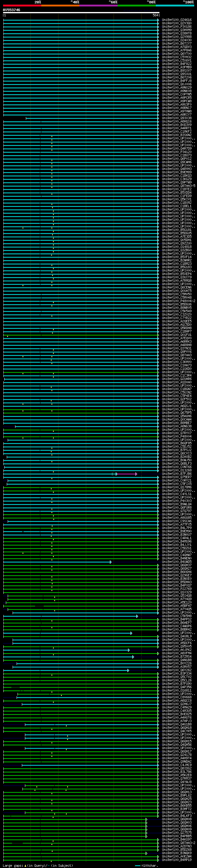The height and width of the screenshot is (868, 197).
Task: Click the cyan ~100% legend color segment
Action: point(175,6)
